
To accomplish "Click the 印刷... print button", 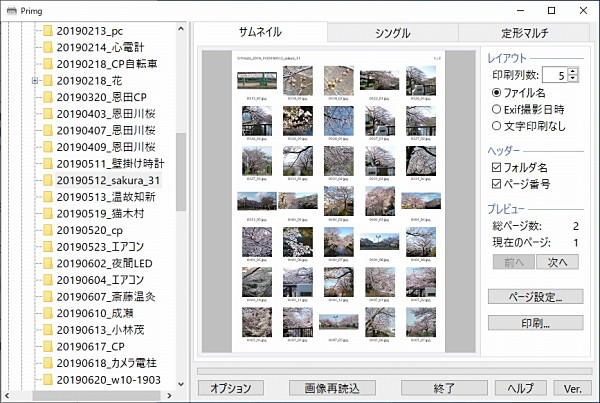I will [x=535, y=323].
